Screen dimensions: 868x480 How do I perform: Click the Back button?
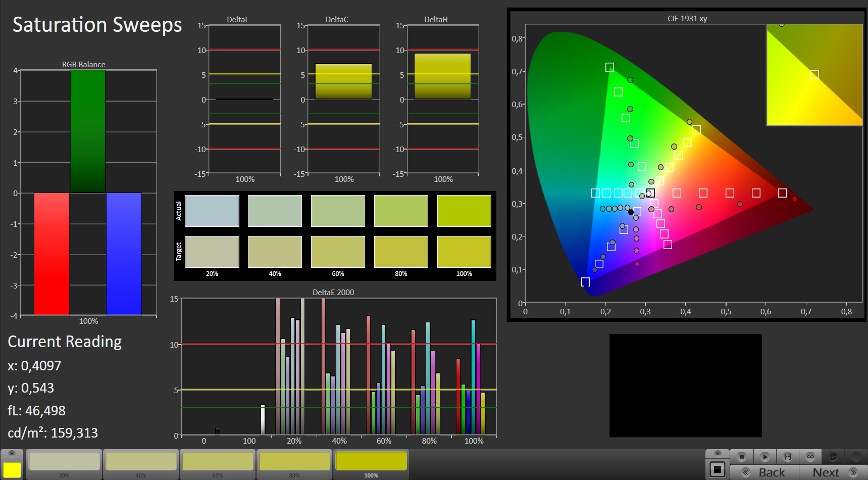(x=764, y=472)
